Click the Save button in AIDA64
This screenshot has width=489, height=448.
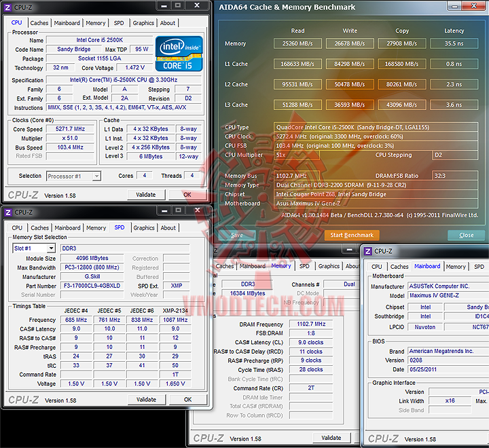(x=237, y=235)
